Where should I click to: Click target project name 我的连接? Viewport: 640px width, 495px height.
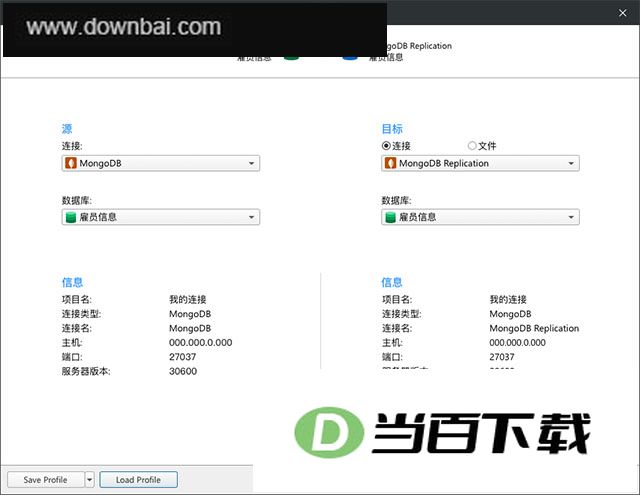pos(508,299)
